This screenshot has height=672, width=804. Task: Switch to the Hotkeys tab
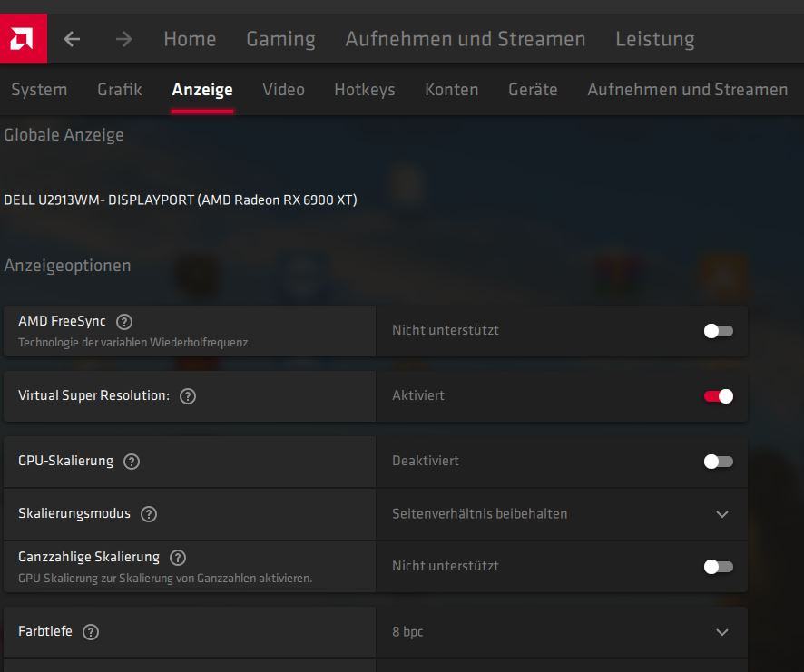tap(365, 90)
